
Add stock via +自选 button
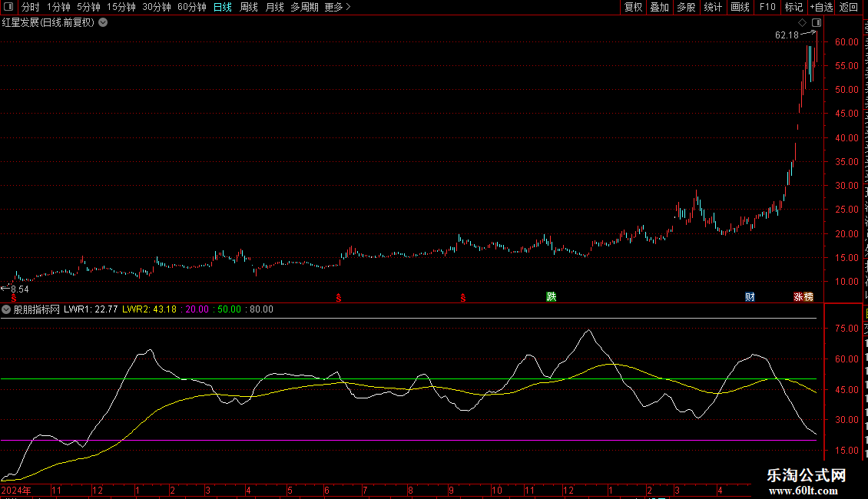coord(821,7)
